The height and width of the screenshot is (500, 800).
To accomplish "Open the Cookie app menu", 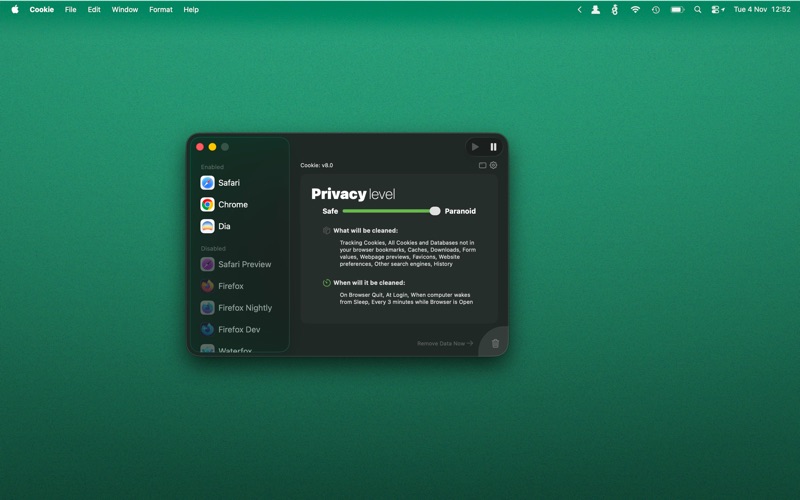I will pyautogui.click(x=42, y=9).
